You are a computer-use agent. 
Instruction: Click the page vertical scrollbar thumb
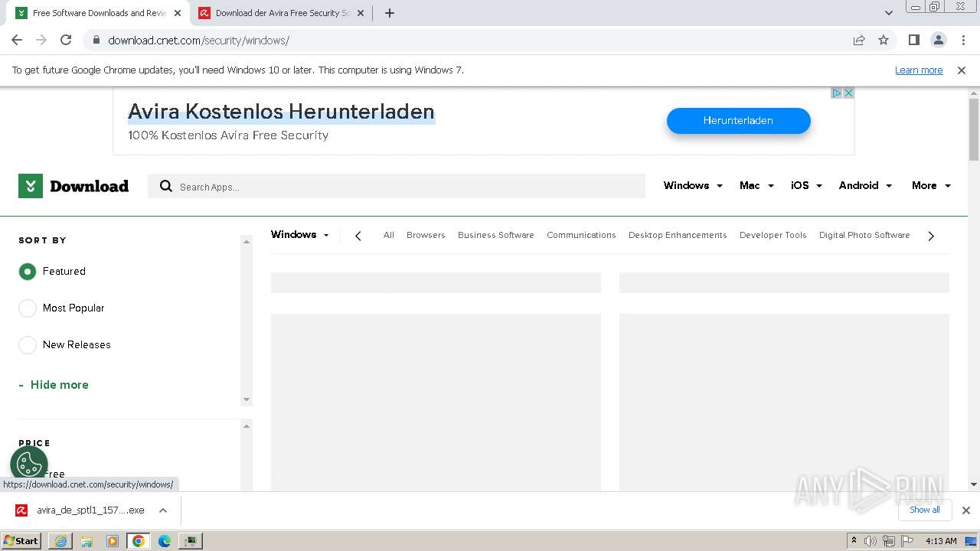[974, 129]
